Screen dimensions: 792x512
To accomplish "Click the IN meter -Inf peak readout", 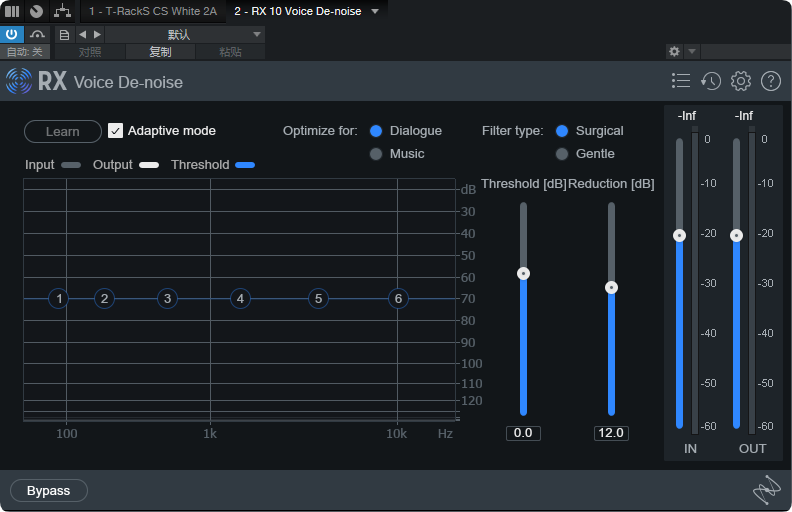I will click(686, 116).
